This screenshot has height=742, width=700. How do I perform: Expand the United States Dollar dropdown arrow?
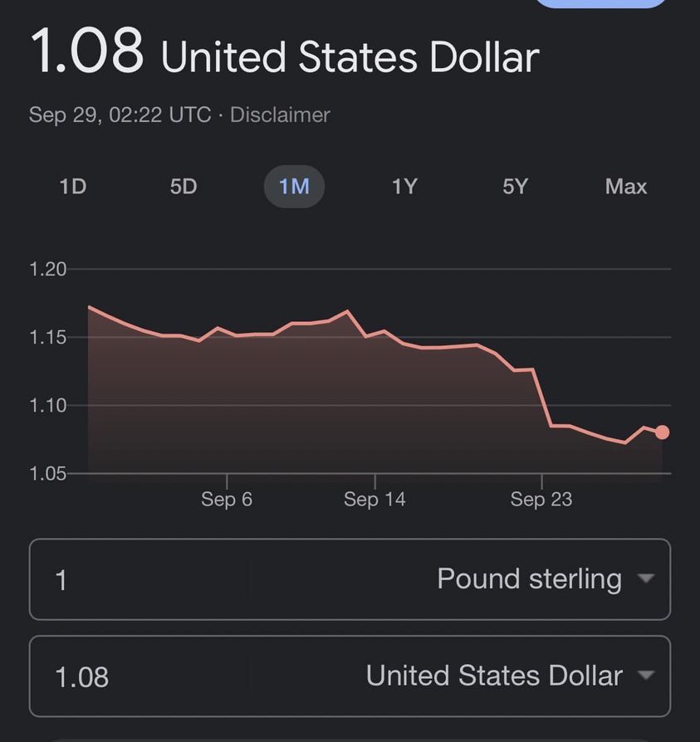point(645,676)
